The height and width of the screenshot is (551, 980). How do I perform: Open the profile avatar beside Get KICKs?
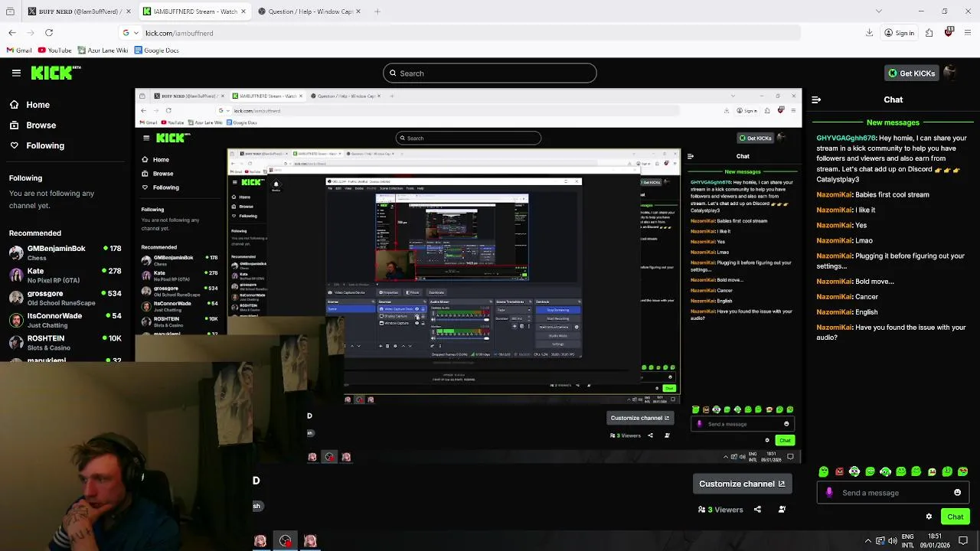pos(950,73)
